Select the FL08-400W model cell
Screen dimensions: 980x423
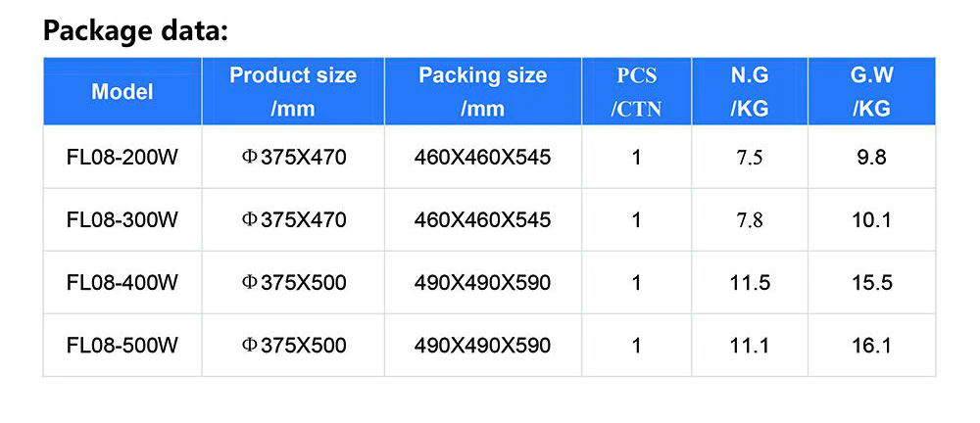point(122,283)
